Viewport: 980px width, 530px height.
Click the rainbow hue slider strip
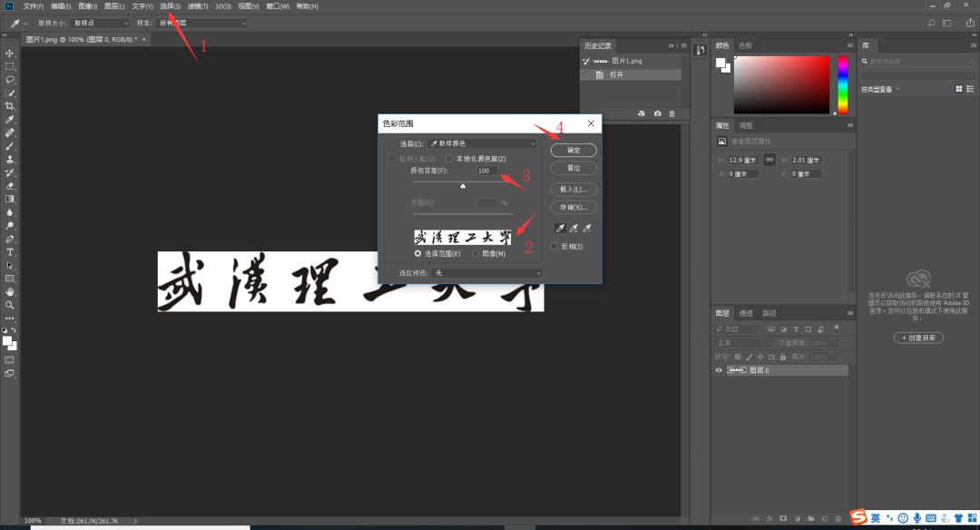point(843,84)
